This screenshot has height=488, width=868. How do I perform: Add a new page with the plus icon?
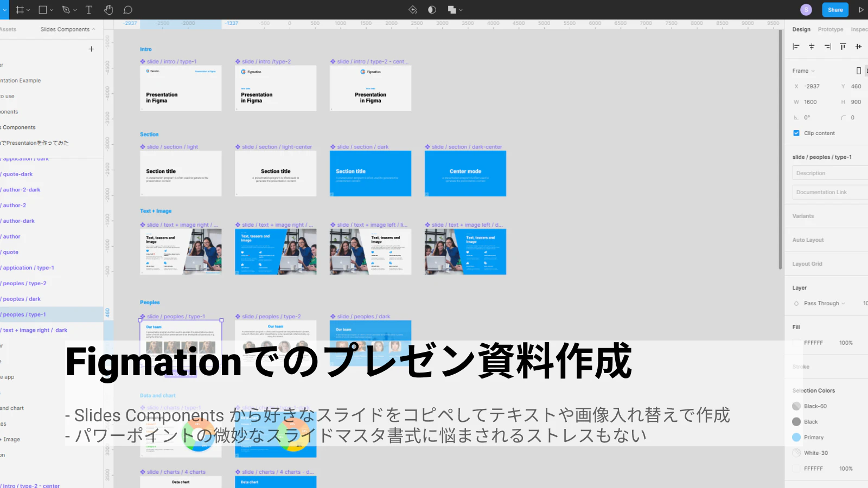(91, 49)
